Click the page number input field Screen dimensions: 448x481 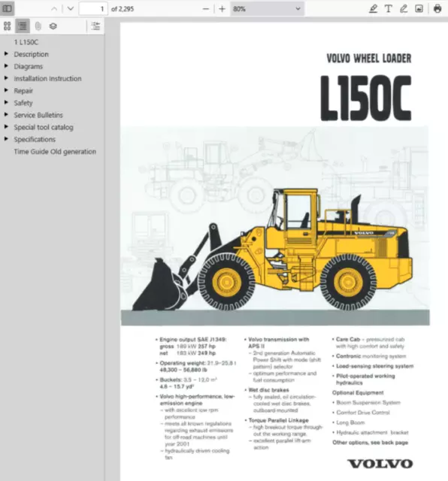[93, 8]
